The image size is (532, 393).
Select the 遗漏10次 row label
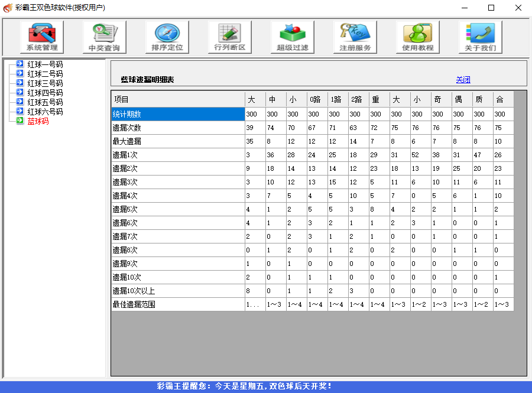click(x=178, y=277)
